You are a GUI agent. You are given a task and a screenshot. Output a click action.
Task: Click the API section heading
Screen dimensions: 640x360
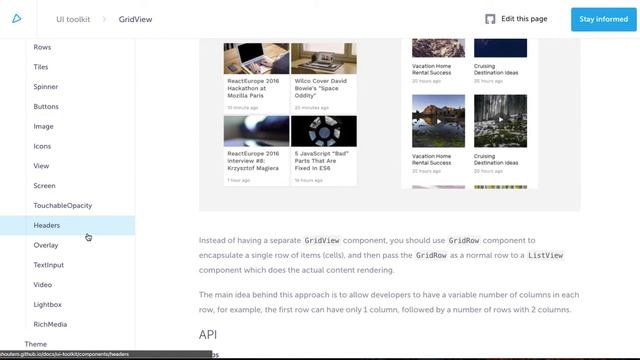(208, 335)
